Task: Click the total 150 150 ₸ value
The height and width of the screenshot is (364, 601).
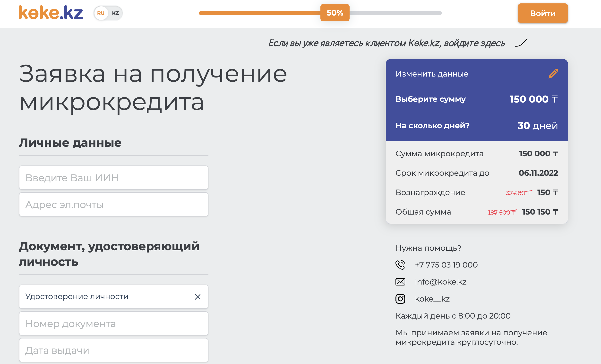Action: [540, 212]
